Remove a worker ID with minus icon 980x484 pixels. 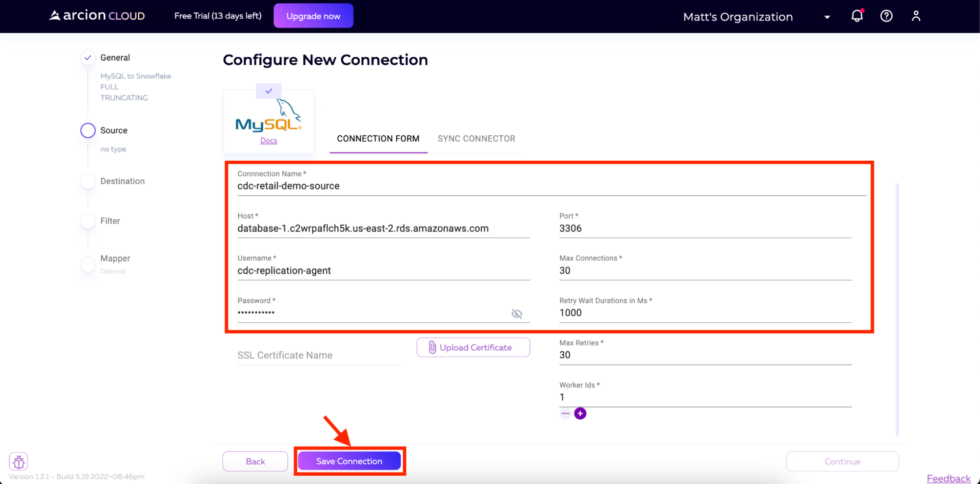(565, 413)
